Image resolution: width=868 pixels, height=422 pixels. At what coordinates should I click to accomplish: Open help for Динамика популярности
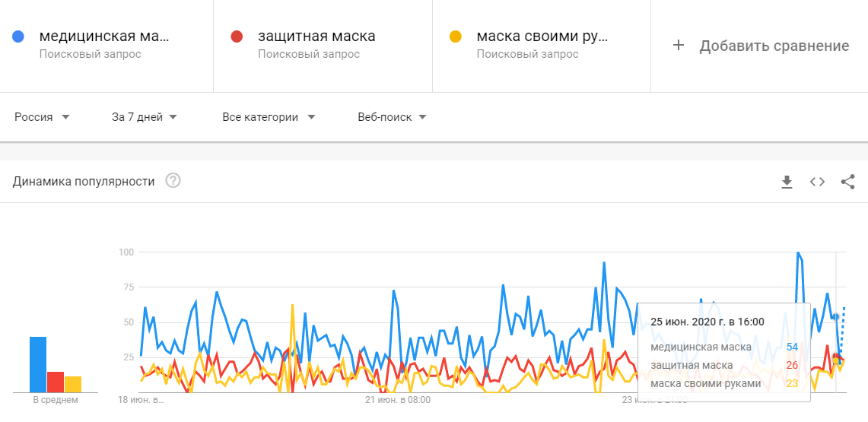coord(173,181)
